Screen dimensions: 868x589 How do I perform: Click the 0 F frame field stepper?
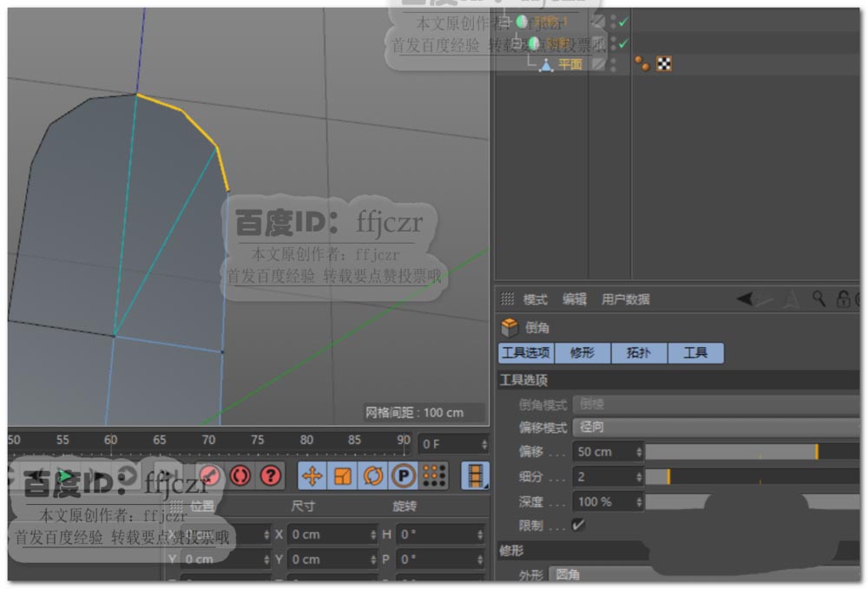point(484,444)
